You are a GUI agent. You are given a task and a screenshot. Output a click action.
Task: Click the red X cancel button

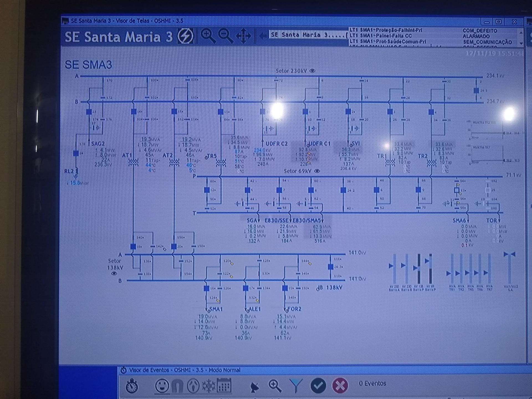pos(340,385)
